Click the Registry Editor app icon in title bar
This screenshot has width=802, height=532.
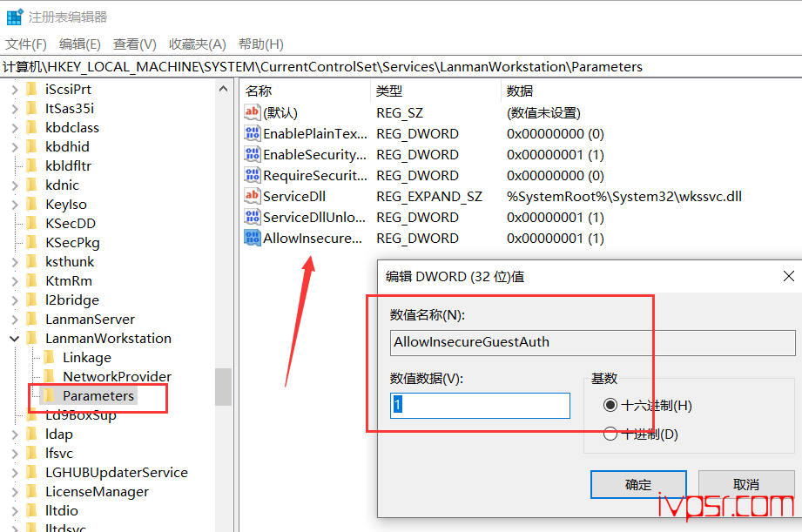[x=14, y=17]
